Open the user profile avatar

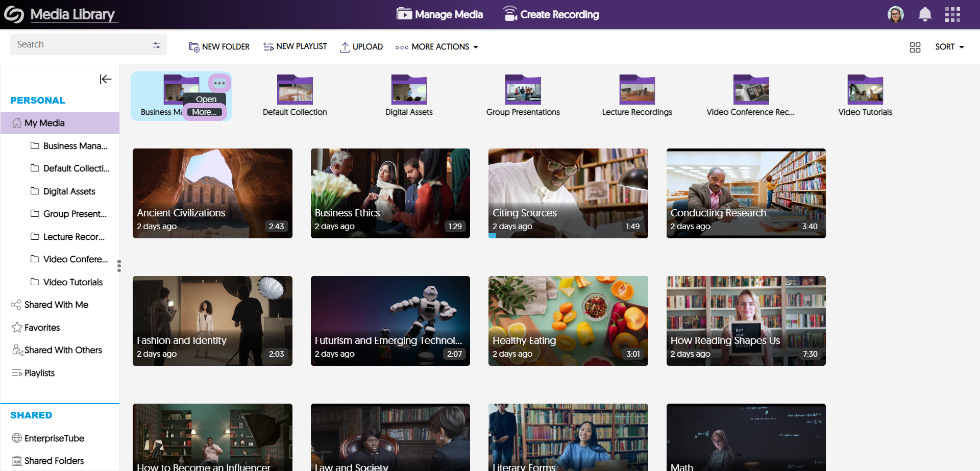pyautogui.click(x=895, y=14)
